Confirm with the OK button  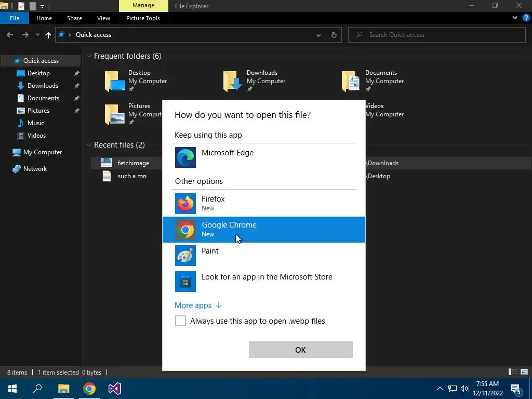pos(301,350)
